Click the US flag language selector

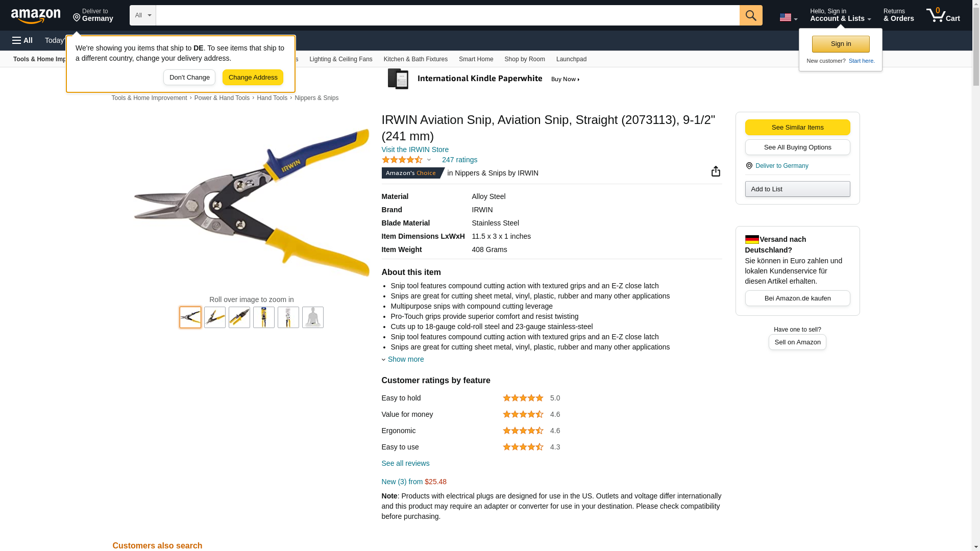pyautogui.click(x=788, y=17)
